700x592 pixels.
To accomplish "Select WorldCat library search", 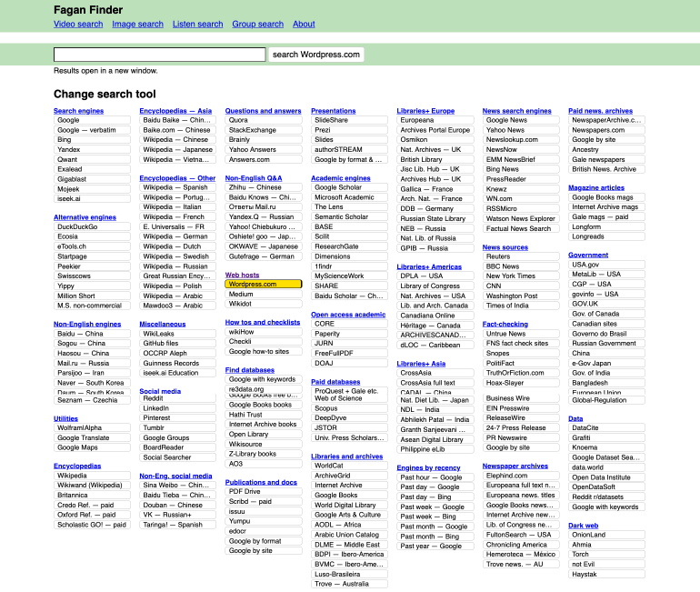I will pos(350,466).
